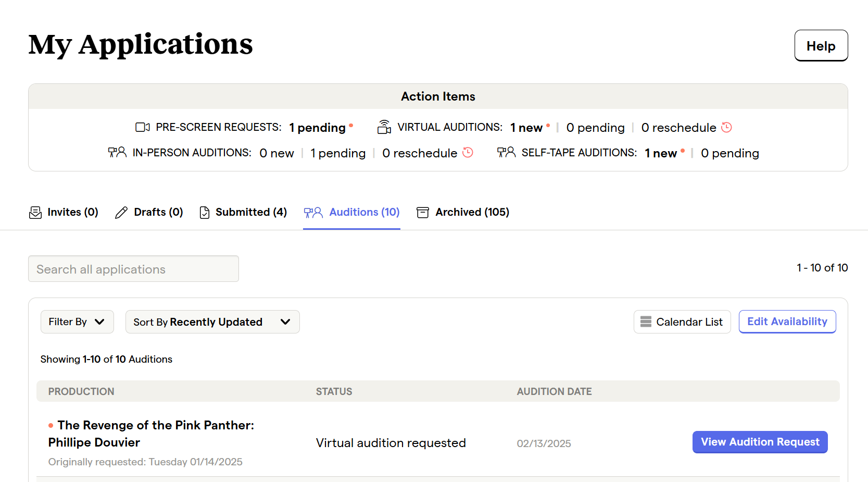Screen dimensions: 868x482
Task: Click the in-person reschedule clock icon
Action: [x=468, y=152]
